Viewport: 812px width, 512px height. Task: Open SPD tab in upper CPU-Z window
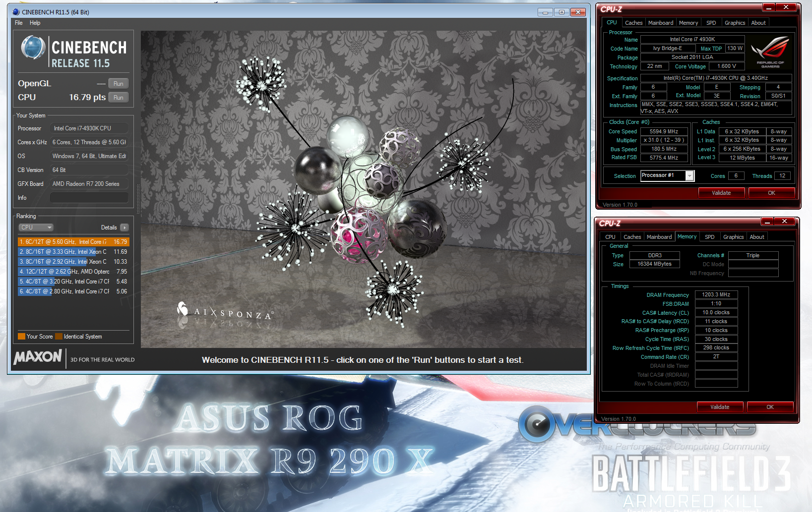pyautogui.click(x=711, y=23)
